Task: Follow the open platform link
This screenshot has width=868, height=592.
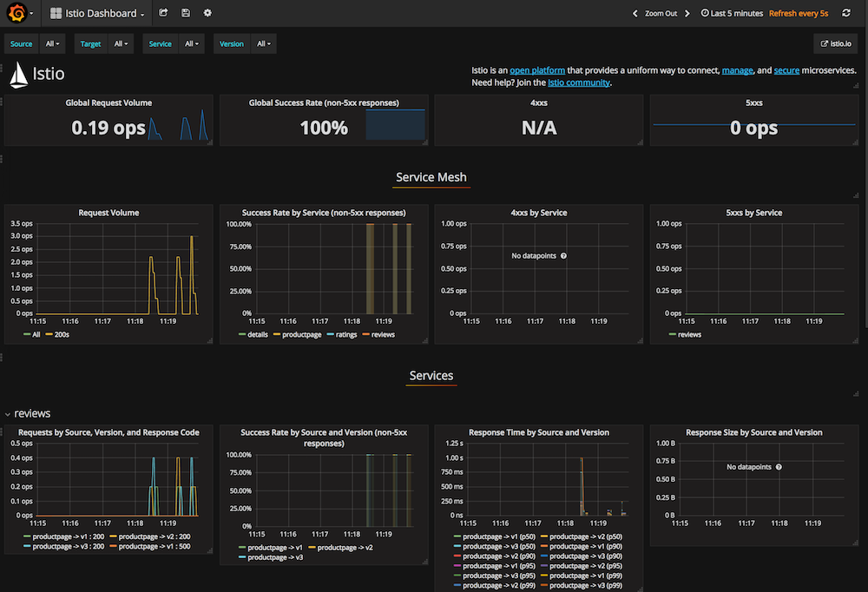Action: pyautogui.click(x=537, y=70)
